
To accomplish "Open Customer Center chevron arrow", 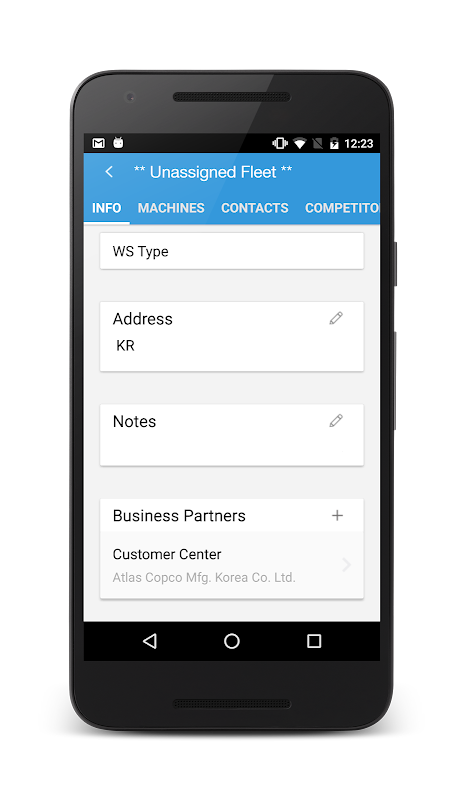I will pyautogui.click(x=347, y=565).
